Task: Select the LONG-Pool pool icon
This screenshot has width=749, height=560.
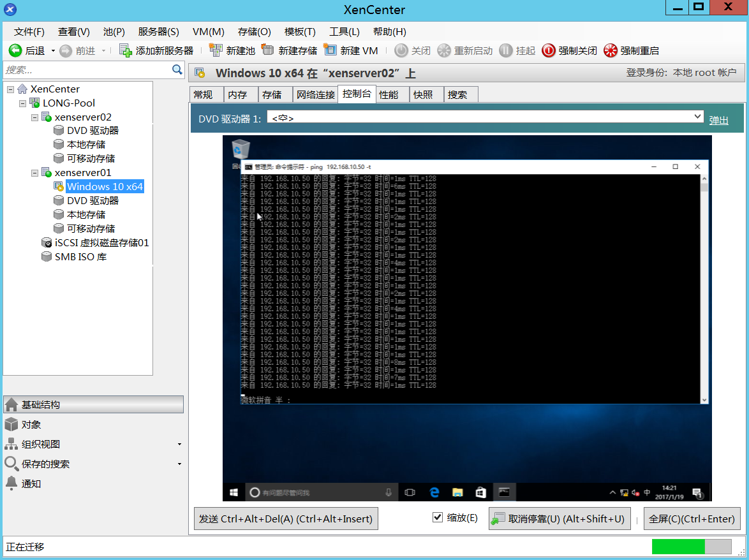Action: pyautogui.click(x=34, y=103)
